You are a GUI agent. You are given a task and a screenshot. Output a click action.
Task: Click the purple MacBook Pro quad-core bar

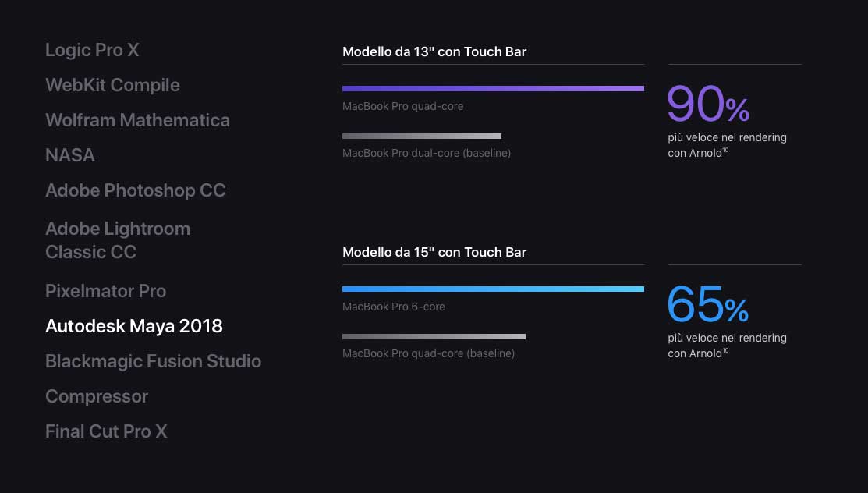493,89
